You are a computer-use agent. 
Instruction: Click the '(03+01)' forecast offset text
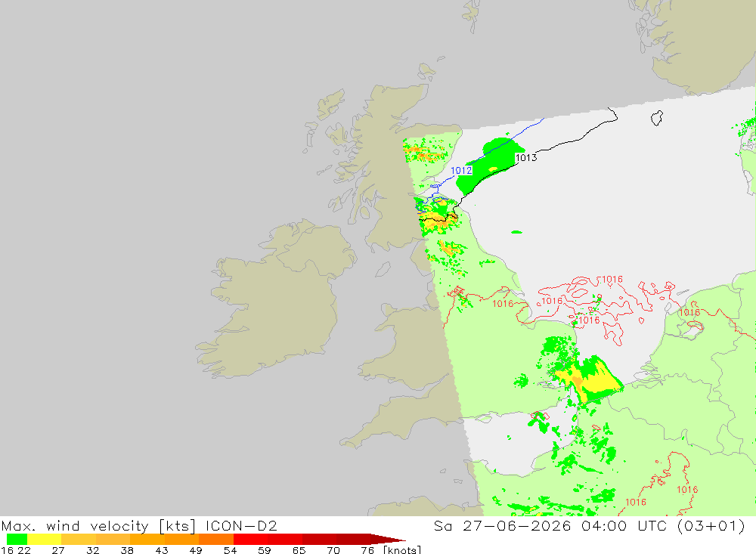pos(711,525)
